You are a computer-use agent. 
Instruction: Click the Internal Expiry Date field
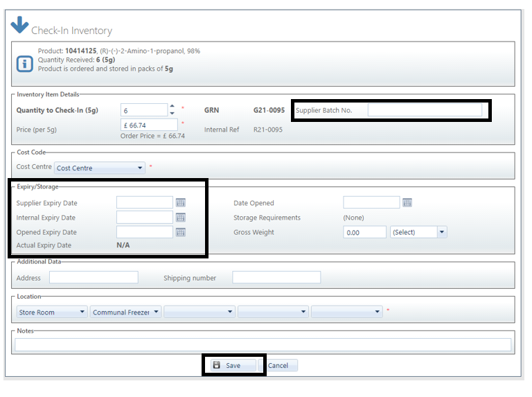pyautogui.click(x=145, y=217)
